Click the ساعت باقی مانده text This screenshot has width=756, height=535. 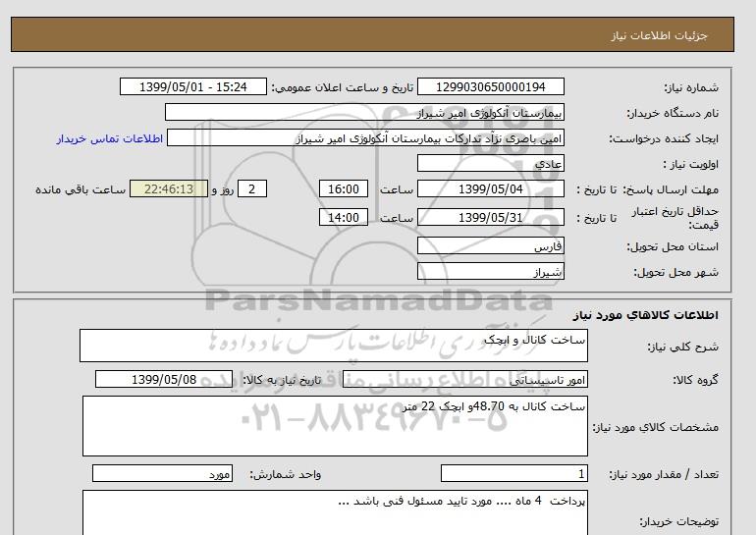(81, 189)
